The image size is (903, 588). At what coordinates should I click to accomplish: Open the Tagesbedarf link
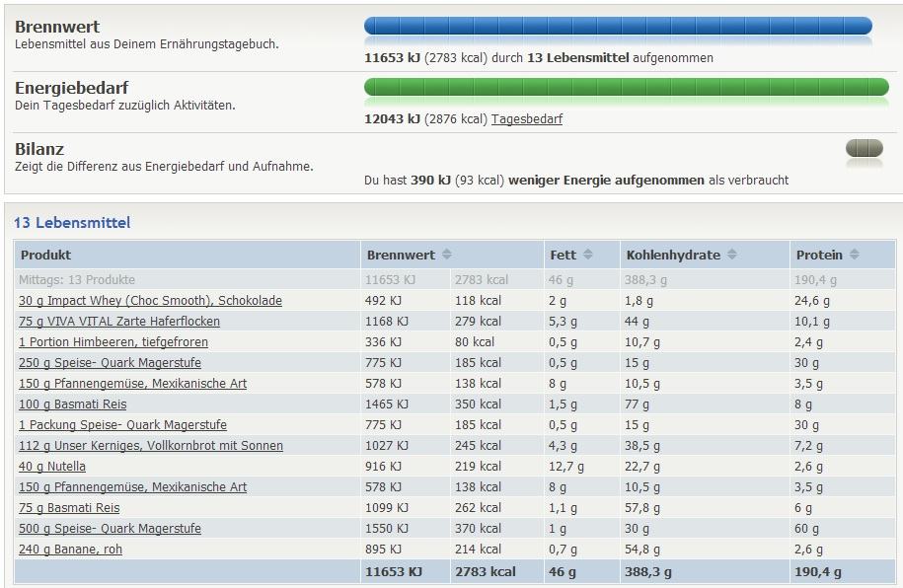[526, 119]
